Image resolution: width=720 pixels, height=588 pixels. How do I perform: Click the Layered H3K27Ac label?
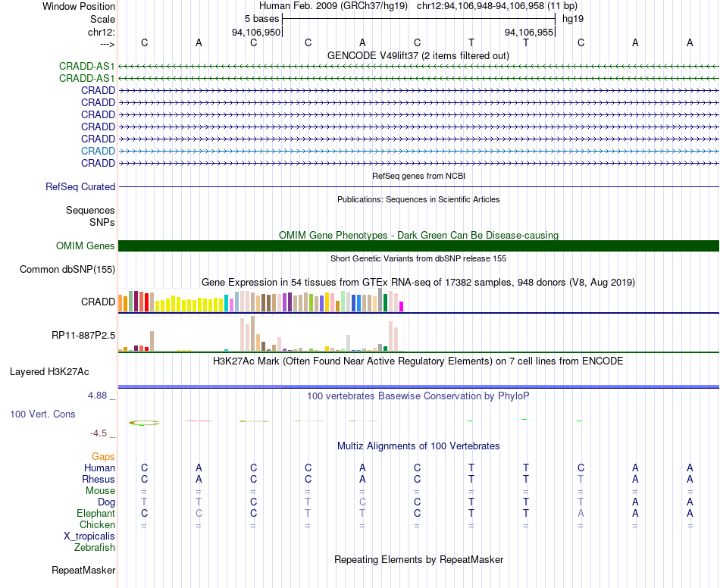pyautogui.click(x=49, y=372)
